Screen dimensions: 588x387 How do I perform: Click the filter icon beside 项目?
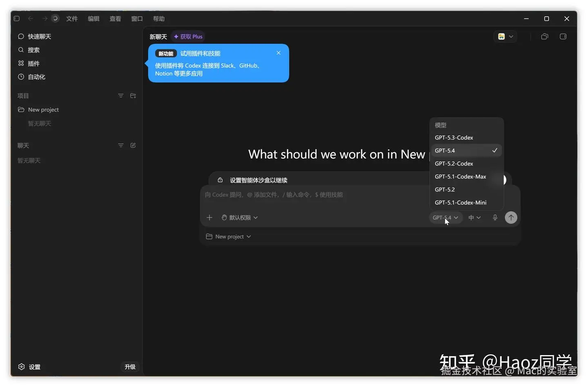point(121,96)
